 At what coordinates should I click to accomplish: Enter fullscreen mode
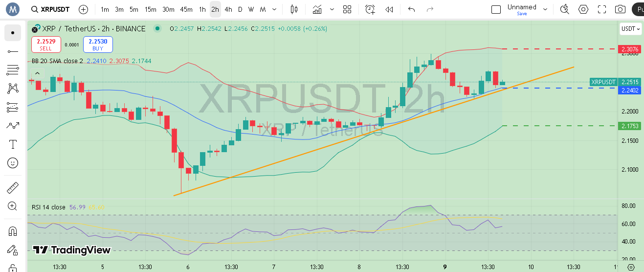[x=602, y=9]
